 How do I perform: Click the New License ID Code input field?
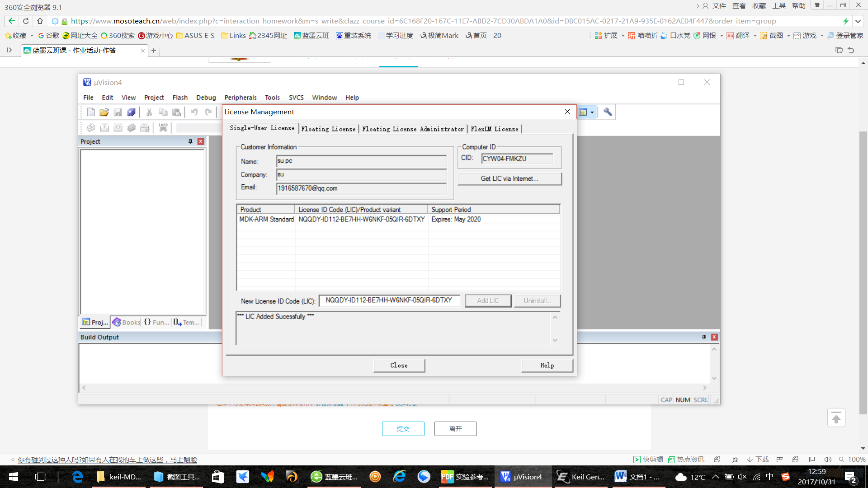pos(389,300)
